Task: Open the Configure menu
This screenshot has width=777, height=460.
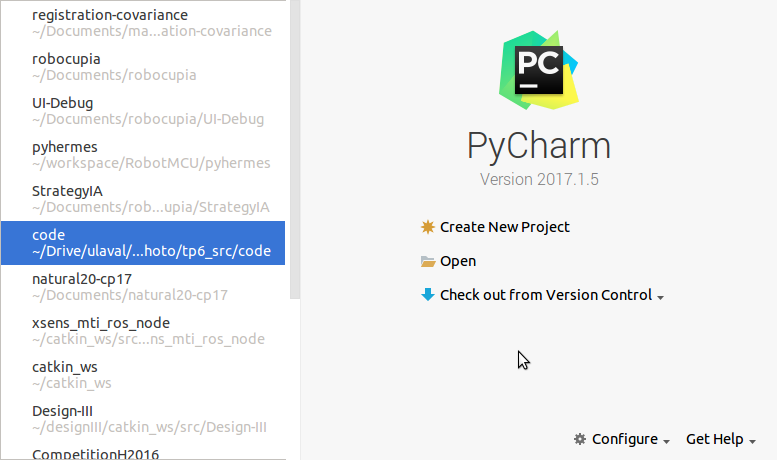Action: (625, 439)
